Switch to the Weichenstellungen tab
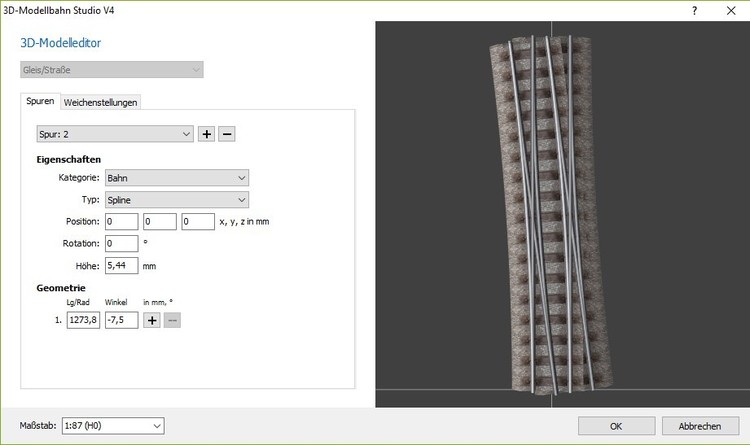This screenshot has width=750, height=445. tap(100, 102)
